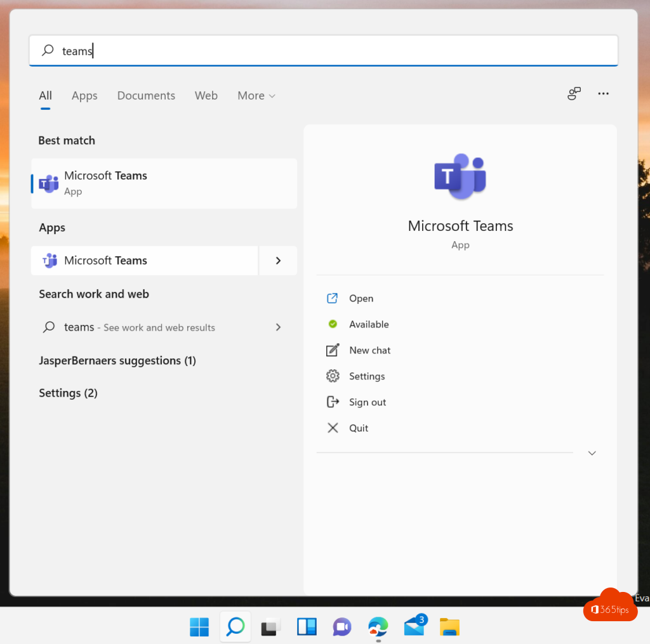Expand the chevron on the 'teams' web search row
Viewport: 650px width, 644px height.
(x=278, y=327)
